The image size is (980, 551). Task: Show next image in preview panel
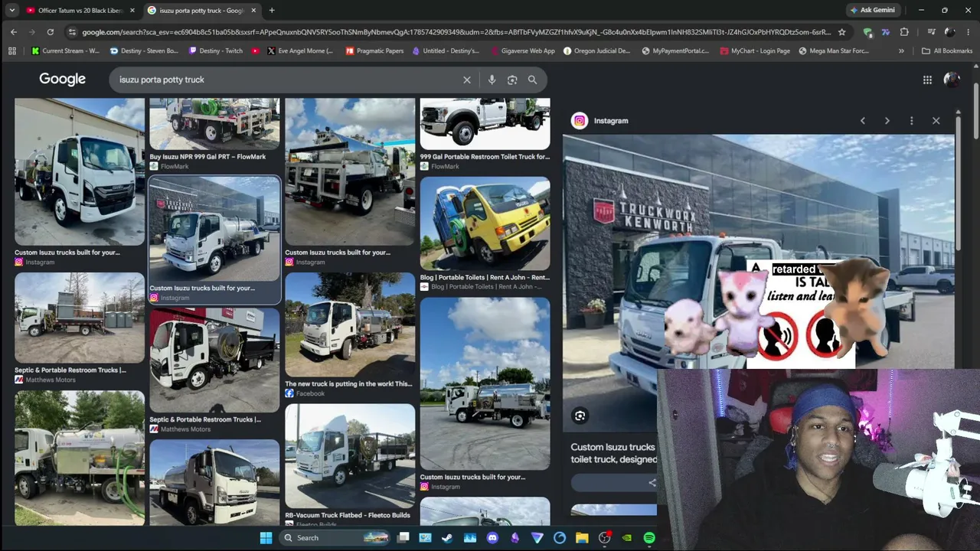tap(887, 121)
